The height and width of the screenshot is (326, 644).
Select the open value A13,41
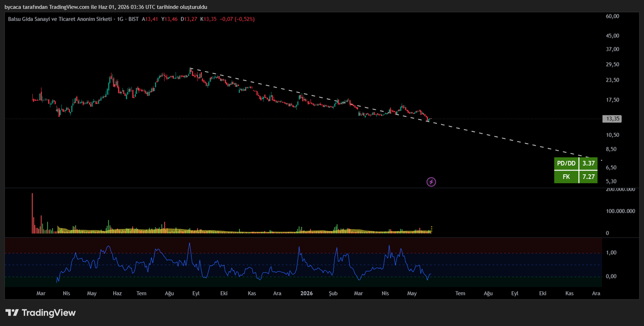tap(151, 19)
